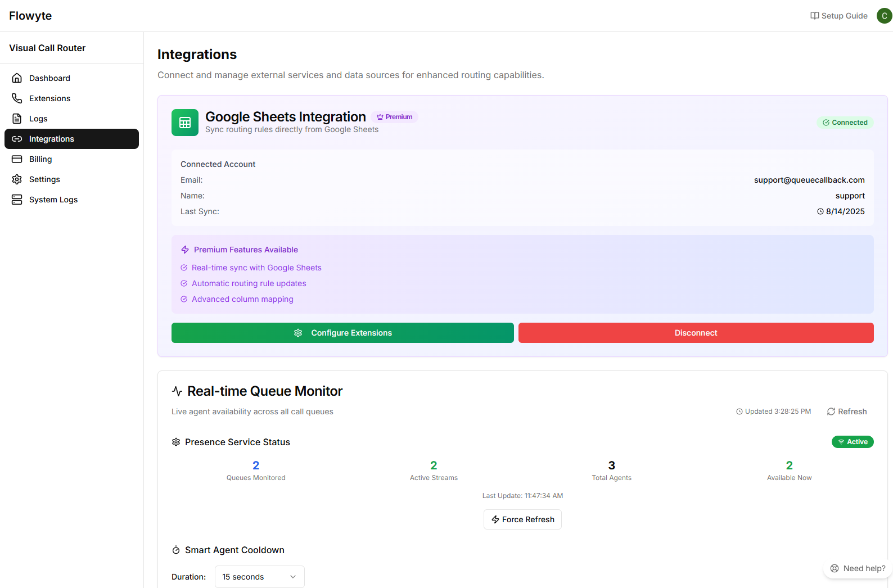Open the Integrations menu item
893x588 pixels.
[x=71, y=139]
